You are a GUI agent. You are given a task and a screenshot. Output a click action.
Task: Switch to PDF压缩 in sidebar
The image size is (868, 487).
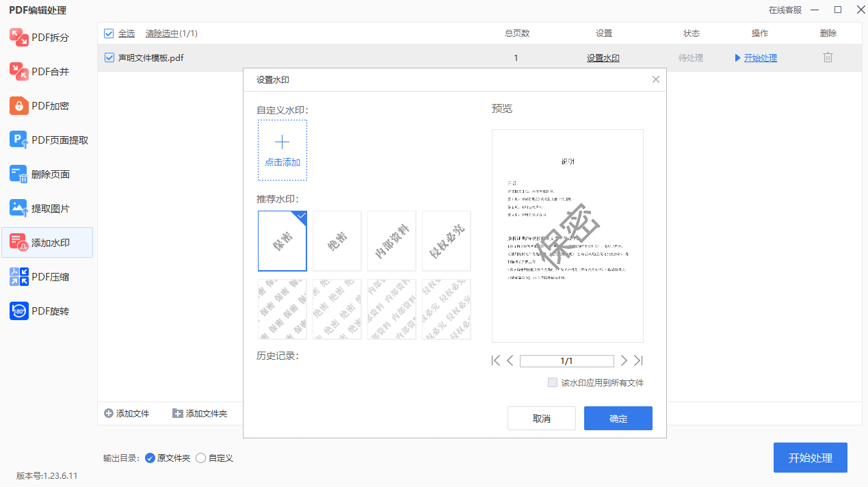[x=47, y=277]
